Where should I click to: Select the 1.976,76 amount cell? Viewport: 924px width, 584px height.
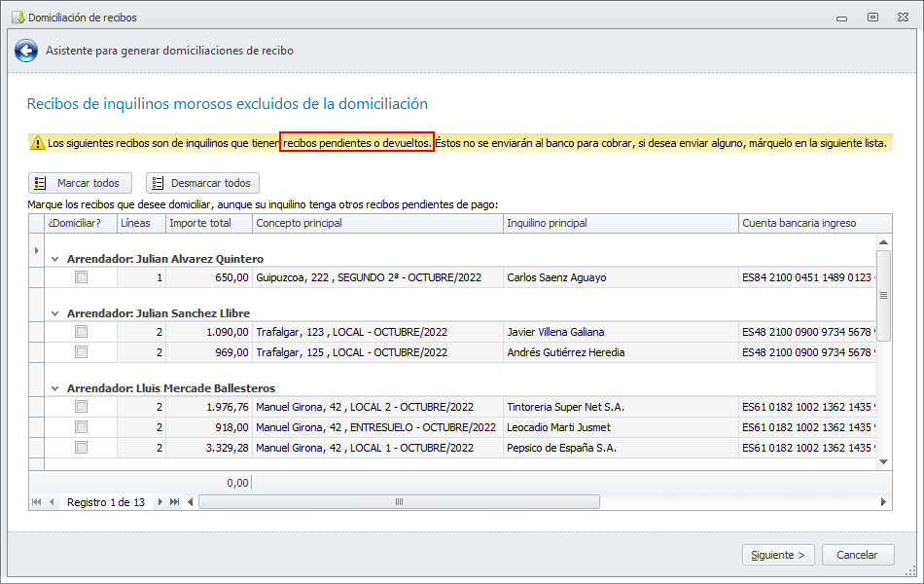209,407
